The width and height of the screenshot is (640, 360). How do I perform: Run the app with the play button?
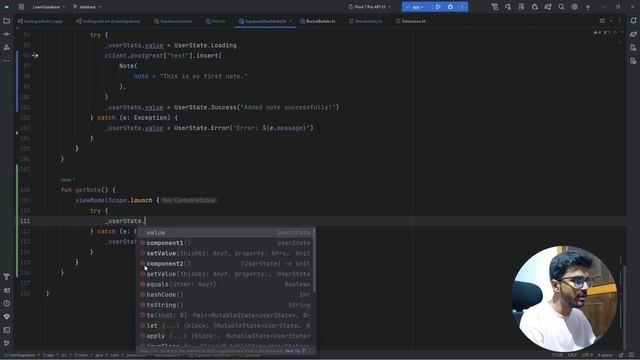click(x=438, y=7)
